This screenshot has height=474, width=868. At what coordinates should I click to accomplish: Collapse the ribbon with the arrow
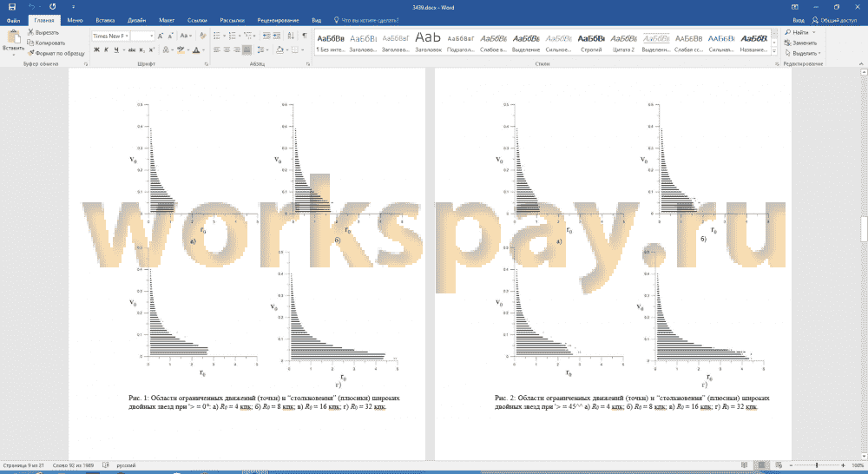861,64
